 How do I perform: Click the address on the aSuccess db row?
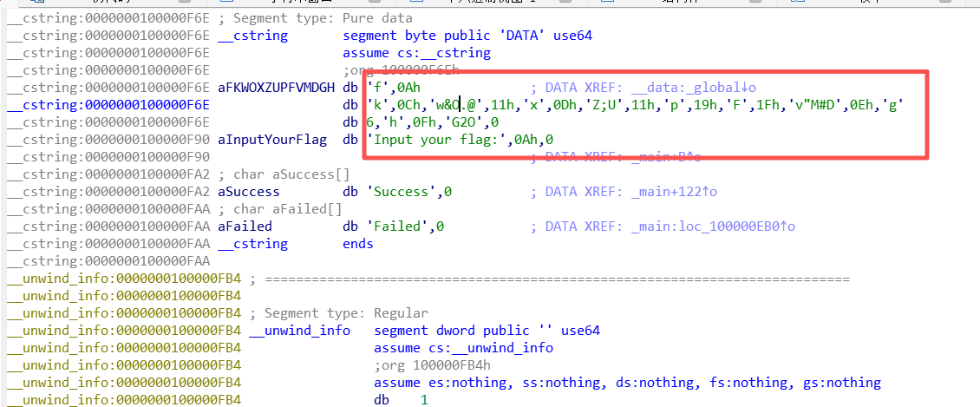pyautogui.click(x=108, y=191)
